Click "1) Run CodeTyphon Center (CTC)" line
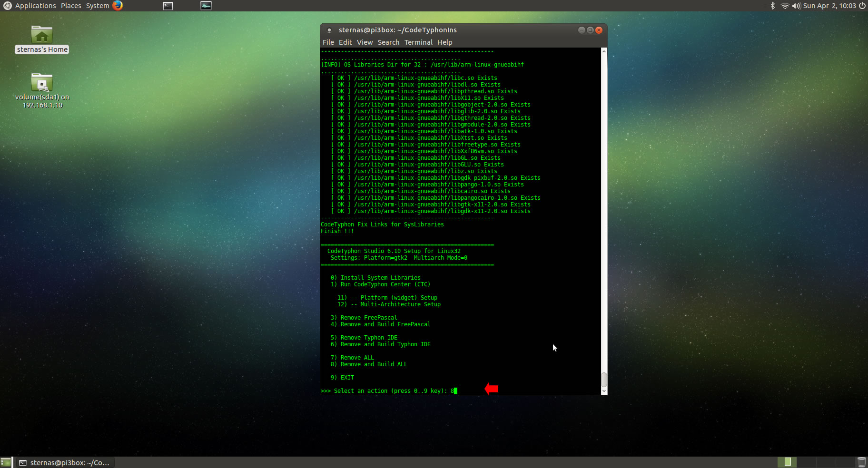This screenshot has width=868, height=468. [x=380, y=284]
